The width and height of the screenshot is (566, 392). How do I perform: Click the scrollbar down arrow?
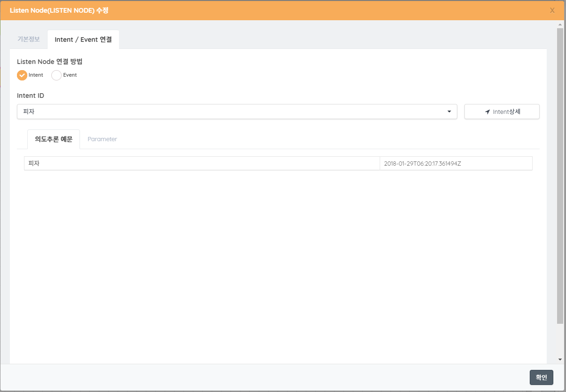560,360
